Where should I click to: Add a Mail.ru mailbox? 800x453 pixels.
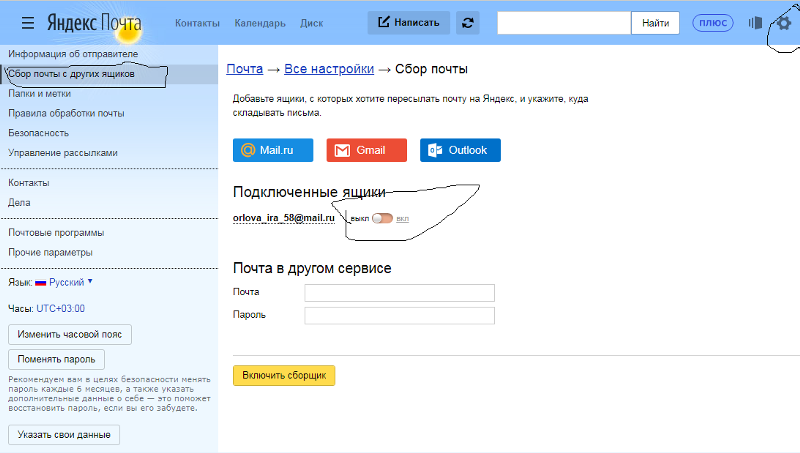[x=273, y=150]
